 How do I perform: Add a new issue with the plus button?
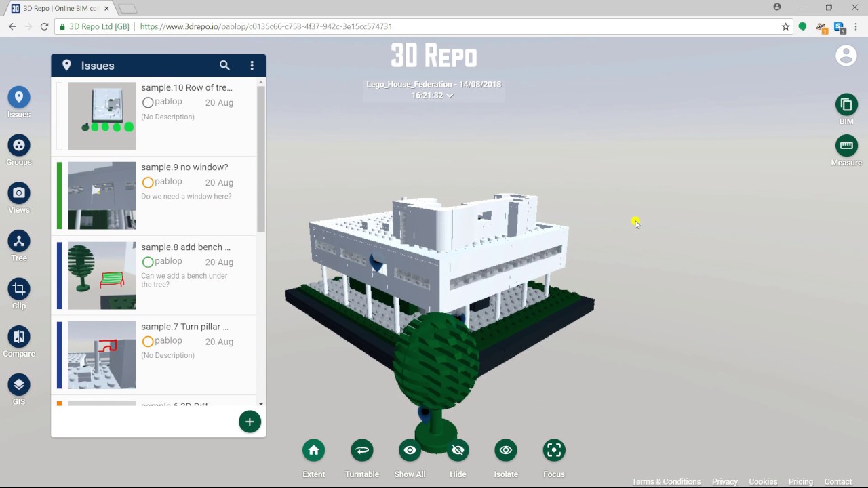coord(250,422)
